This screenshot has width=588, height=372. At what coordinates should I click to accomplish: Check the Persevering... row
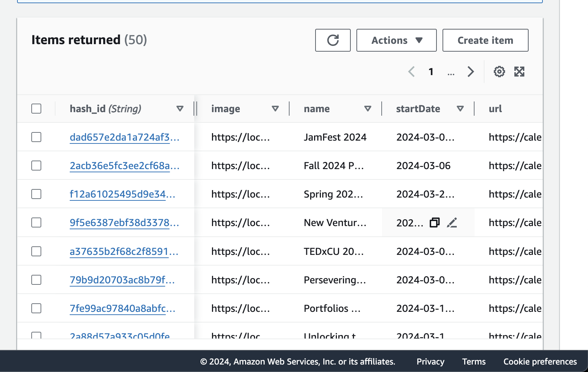pyautogui.click(x=36, y=280)
